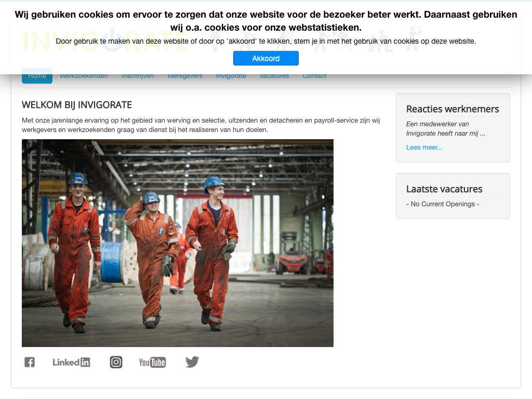Go to the YouTube channel icon
The image size is (532, 399).
point(152,362)
